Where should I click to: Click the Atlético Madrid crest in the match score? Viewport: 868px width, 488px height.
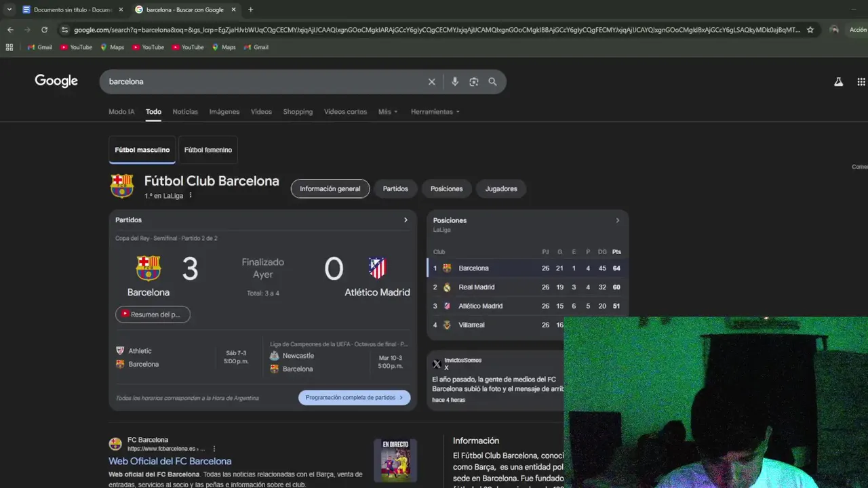point(377,268)
